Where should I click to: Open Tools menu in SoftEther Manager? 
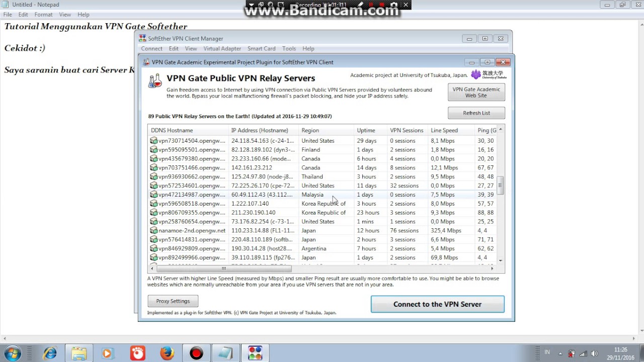[289, 49]
